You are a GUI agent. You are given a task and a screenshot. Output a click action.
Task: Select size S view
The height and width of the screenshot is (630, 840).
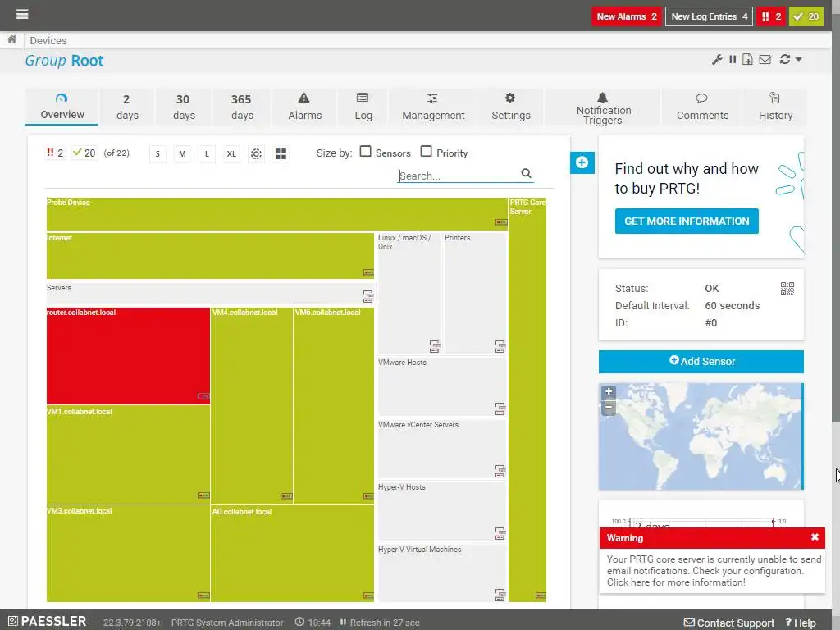[157, 154]
